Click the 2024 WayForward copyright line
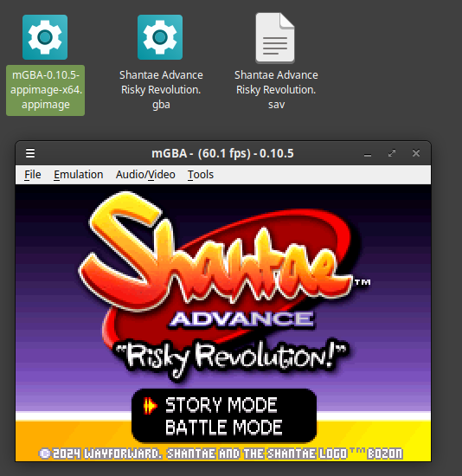The image size is (462, 476). tap(221, 453)
